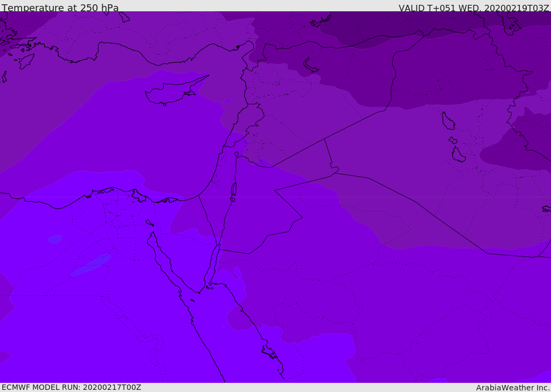Viewport: 551px width, 392px height.
Task: Select the elongated blue patch over Egypt
Action: pyautogui.click(x=91, y=265)
